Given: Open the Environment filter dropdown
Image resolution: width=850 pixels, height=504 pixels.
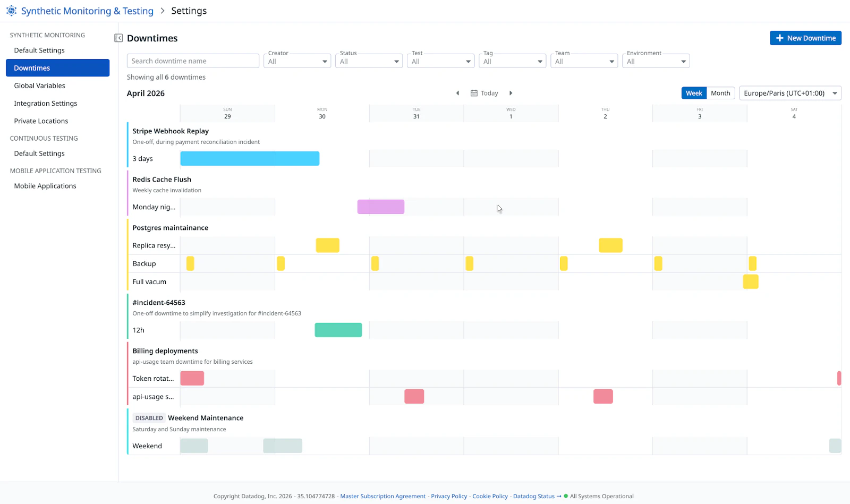Looking at the screenshot, I should [x=656, y=61].
